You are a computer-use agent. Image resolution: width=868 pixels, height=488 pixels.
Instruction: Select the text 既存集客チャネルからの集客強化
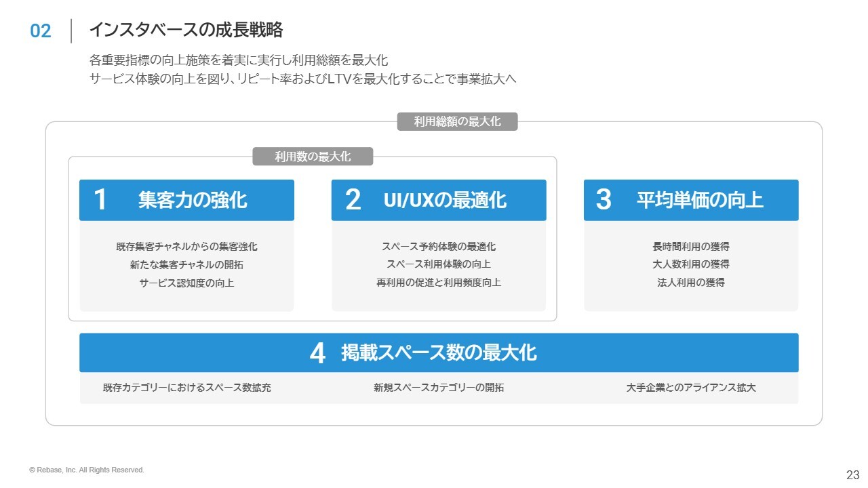(x=186, y=247)
